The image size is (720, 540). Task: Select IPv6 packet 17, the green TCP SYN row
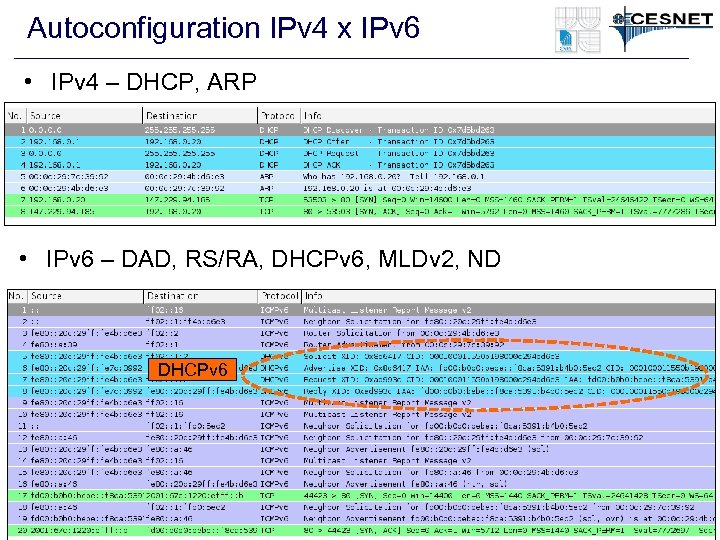(x=361, y=495)
